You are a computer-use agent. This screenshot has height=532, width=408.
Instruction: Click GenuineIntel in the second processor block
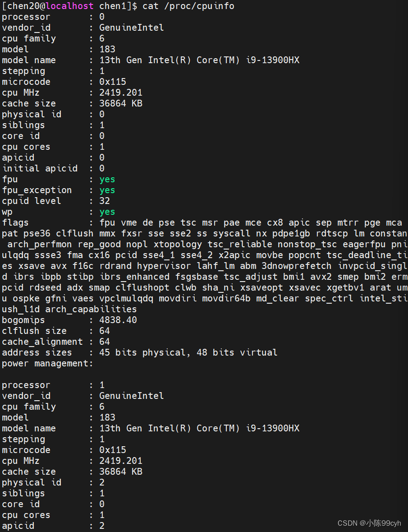click(132, 396)
